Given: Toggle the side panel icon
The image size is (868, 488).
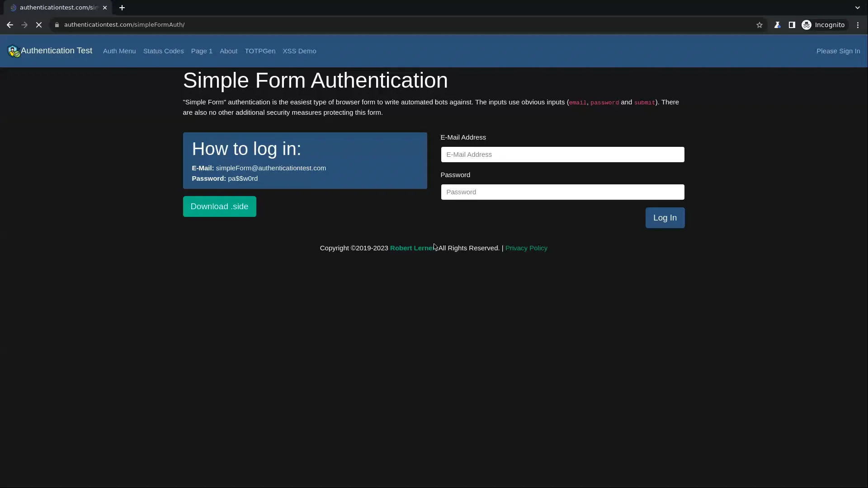Looking at the screenshot, I should (792, 25).
